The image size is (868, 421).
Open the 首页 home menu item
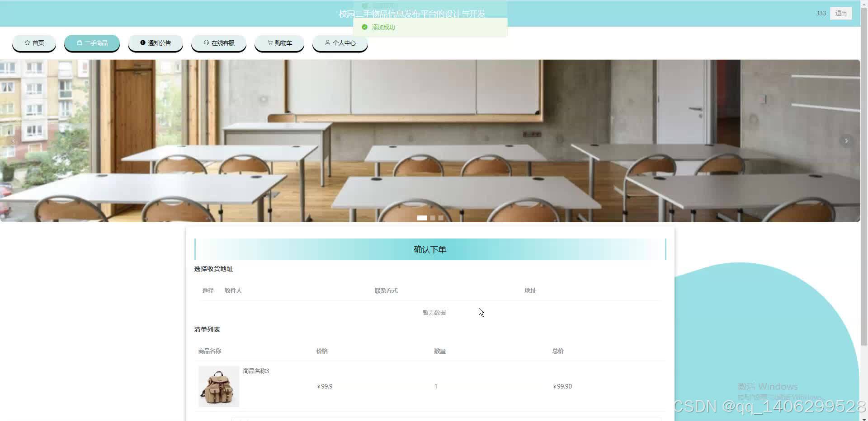coord(34,43)
